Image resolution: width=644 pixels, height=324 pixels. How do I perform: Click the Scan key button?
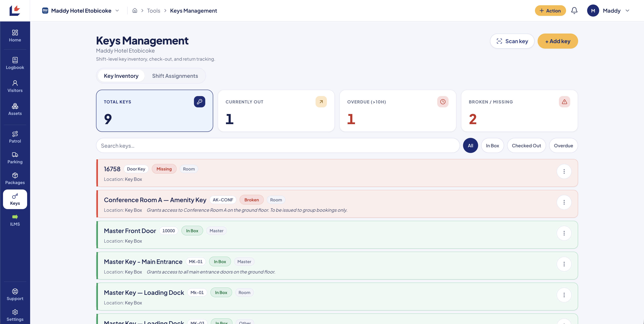tap(512, 41)
